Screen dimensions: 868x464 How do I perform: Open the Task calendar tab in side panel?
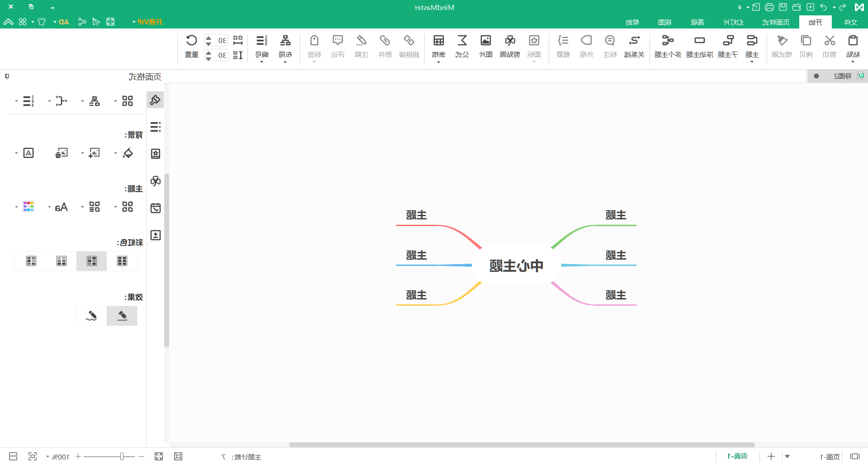coord(156,208)
